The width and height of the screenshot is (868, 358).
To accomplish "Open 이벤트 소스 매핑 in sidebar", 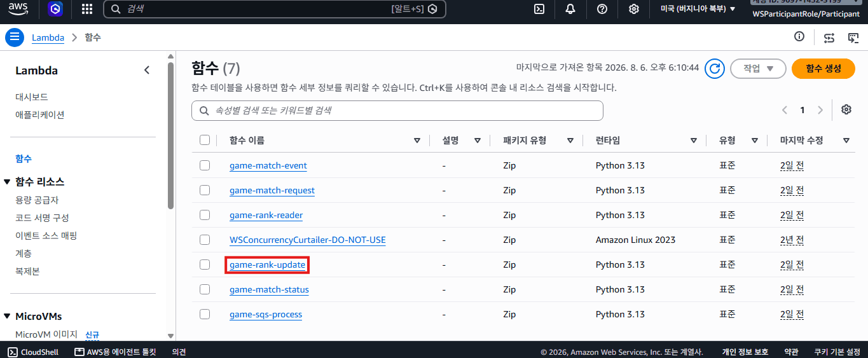I will click(x=46, y=235).
